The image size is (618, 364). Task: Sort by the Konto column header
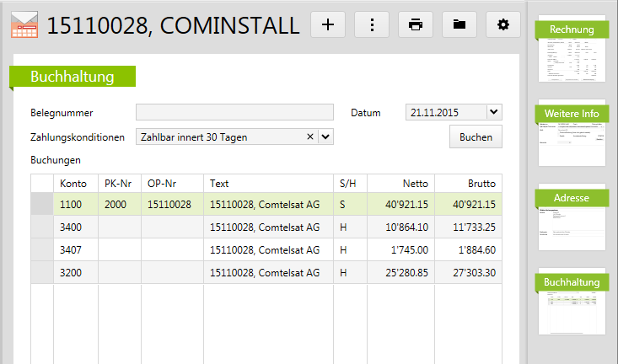pyautogui.click(x=75, y=183)
